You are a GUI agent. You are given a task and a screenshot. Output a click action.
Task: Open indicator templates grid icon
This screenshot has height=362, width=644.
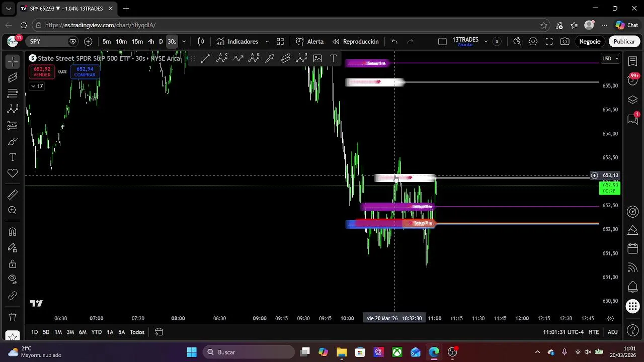coord(280,42)
